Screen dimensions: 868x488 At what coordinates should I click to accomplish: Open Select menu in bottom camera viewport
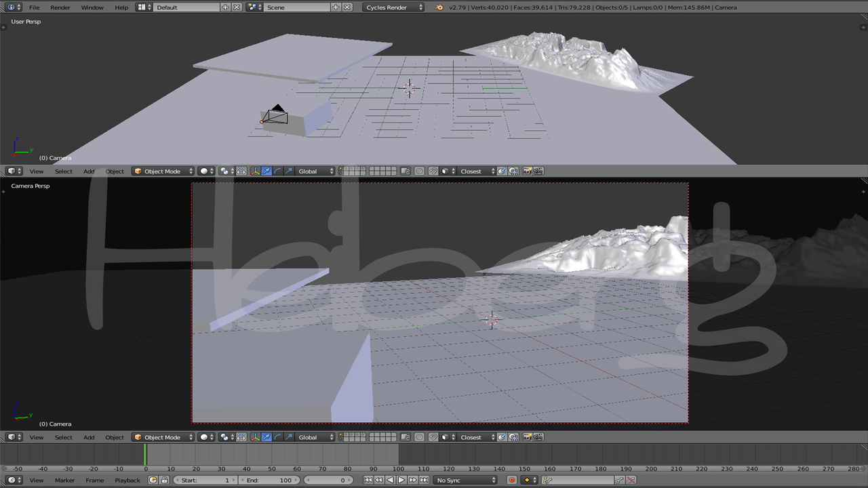pyautogui.click(x=64, y=437)
